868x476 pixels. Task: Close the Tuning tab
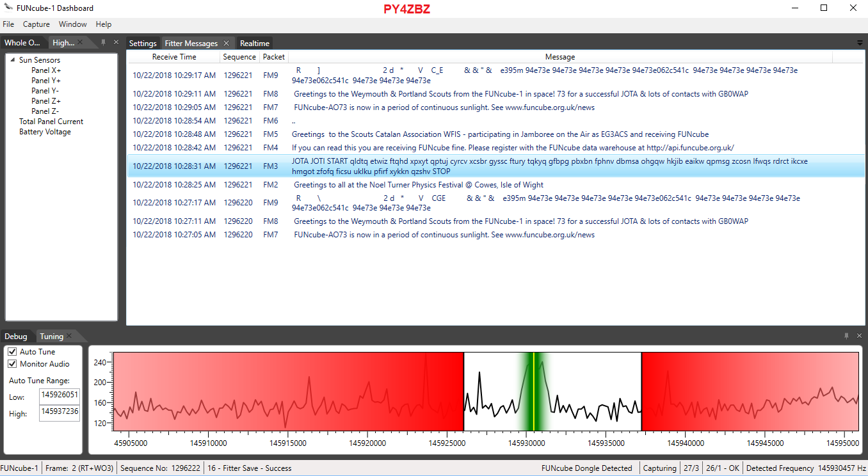(x=69, y=337)
